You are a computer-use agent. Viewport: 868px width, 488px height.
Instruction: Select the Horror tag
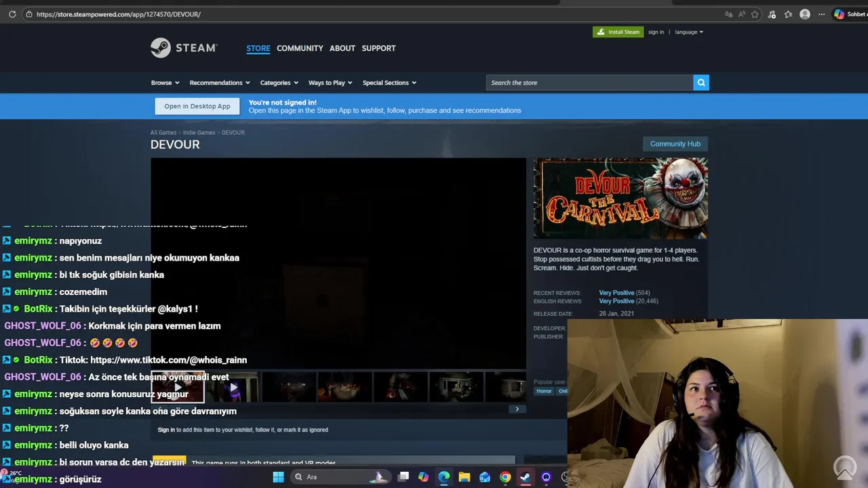[x=544, y=391]
